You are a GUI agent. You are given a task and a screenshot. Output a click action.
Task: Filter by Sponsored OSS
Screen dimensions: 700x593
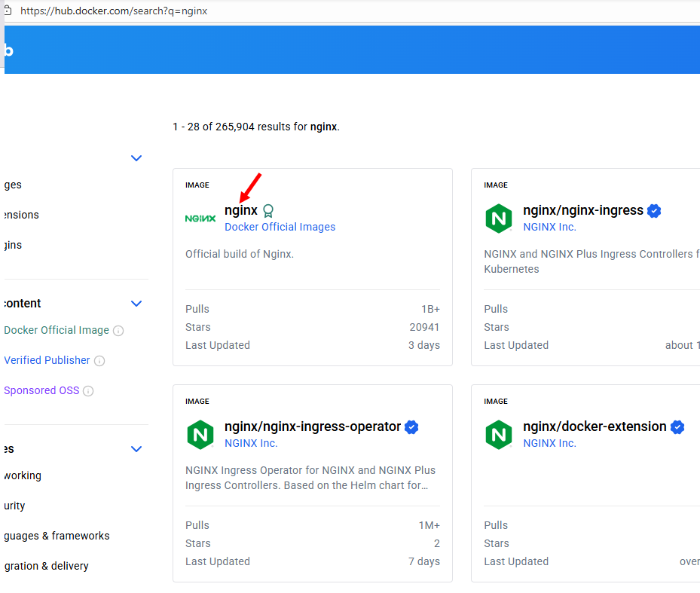tap(41, 390)
